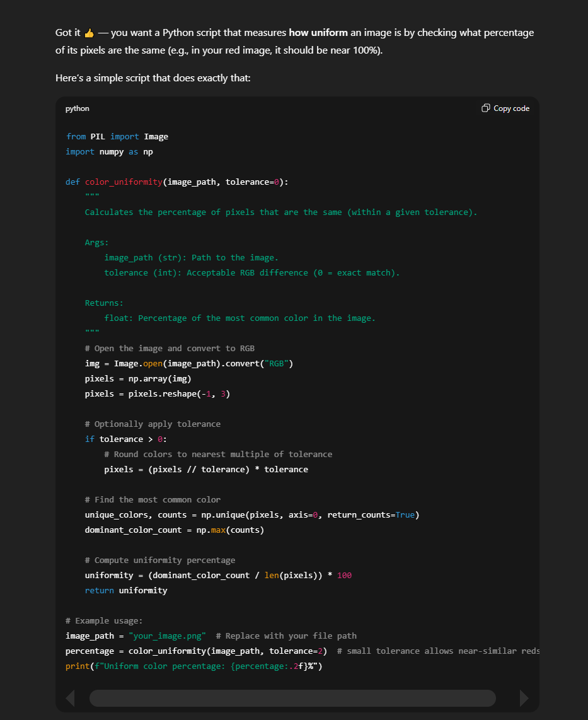Click 'dominant_color_count = np.max(counts)' line
The image size is (588, 720).
coord(175,531)
